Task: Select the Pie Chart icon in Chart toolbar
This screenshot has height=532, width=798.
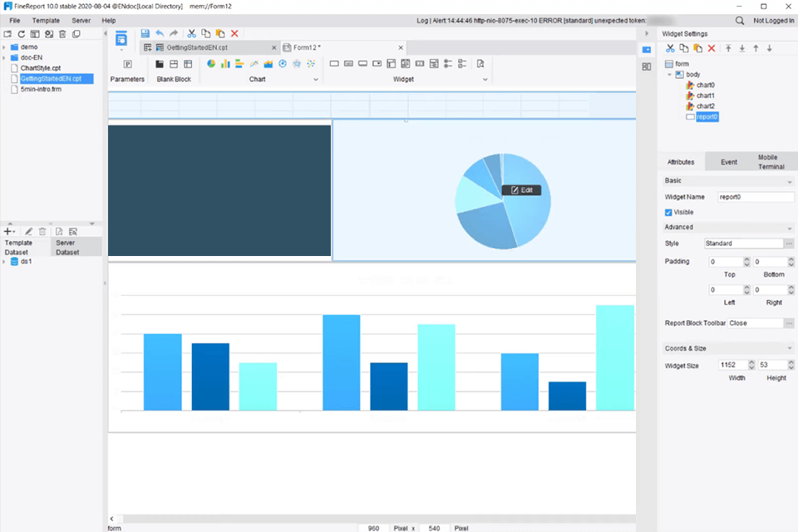Action: (209, 63)
